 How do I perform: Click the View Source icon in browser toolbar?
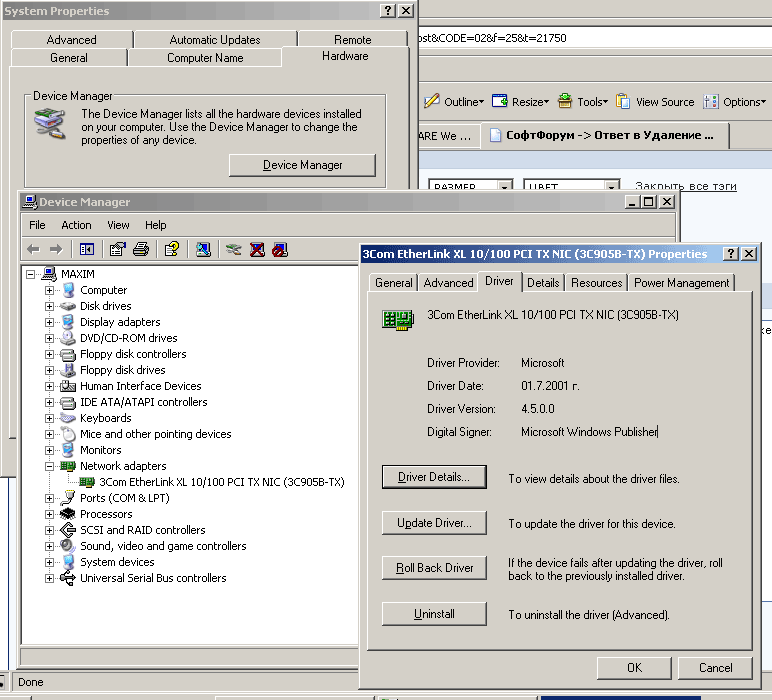623,101
